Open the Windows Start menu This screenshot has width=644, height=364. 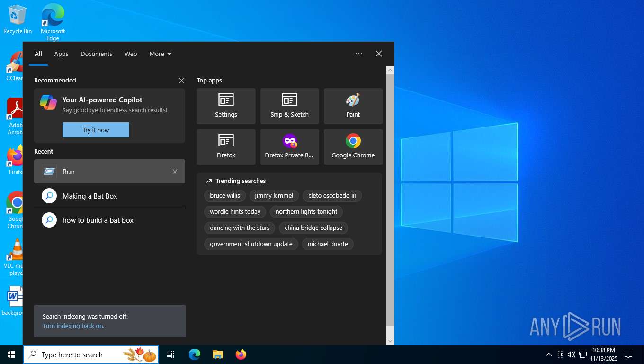click(11, 355)
